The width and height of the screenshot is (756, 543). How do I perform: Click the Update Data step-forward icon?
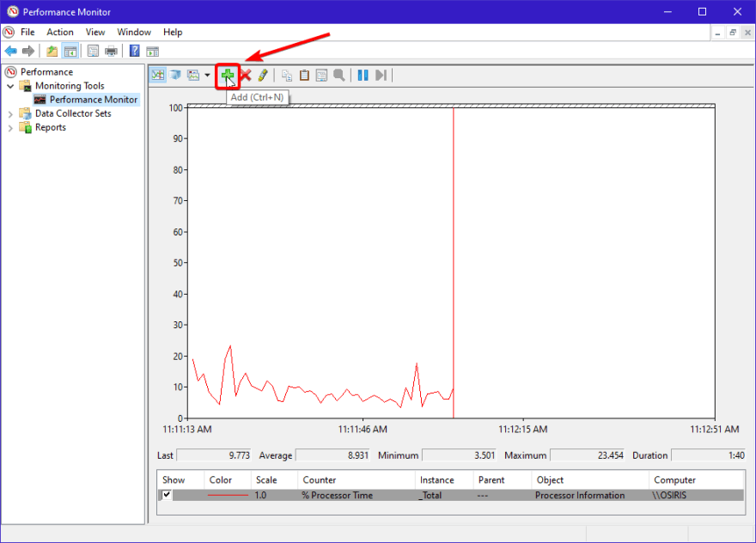381,76
